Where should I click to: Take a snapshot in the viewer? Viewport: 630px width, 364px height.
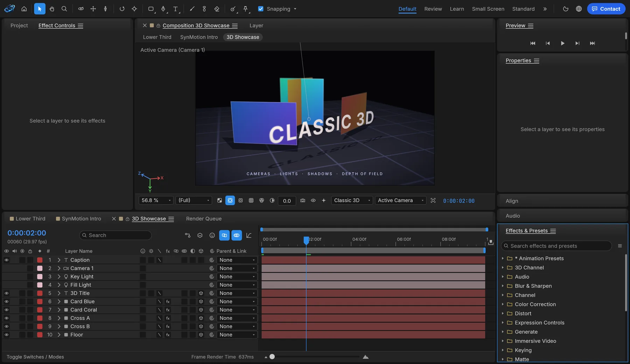303,200
